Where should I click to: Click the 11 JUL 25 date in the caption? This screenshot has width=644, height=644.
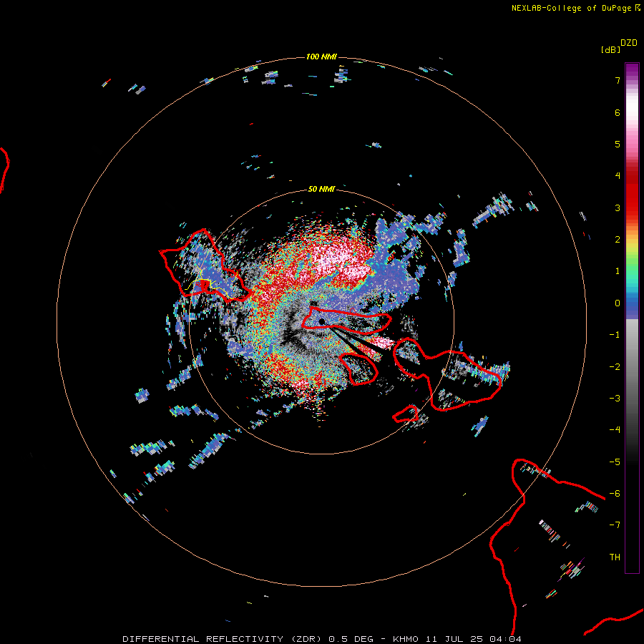[x=455, y=639]
